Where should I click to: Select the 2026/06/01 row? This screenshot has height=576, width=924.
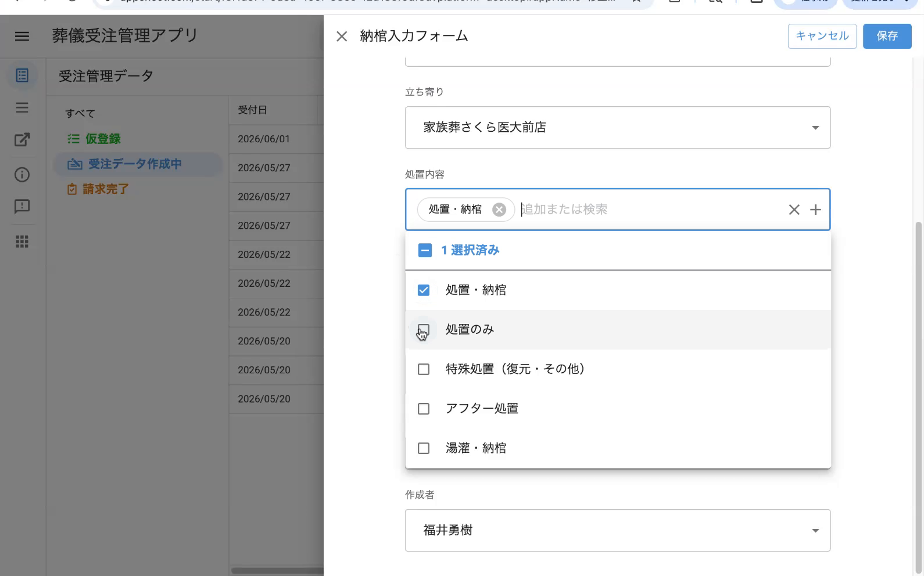click(277, 139)
